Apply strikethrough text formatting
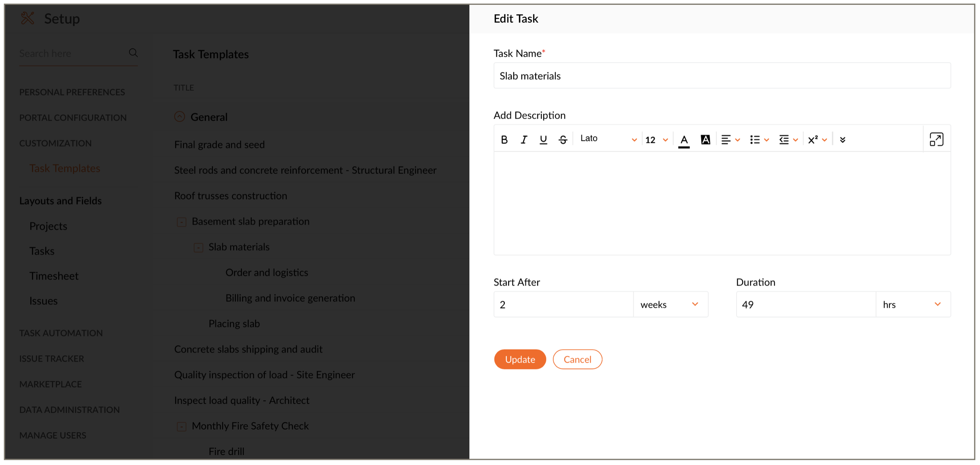 (563, 140)
